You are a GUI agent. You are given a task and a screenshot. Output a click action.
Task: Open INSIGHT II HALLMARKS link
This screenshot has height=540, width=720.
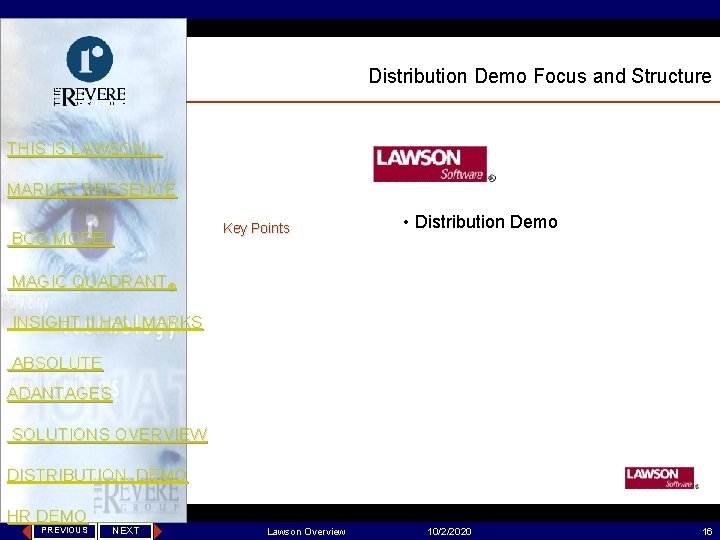pos(105,322)
